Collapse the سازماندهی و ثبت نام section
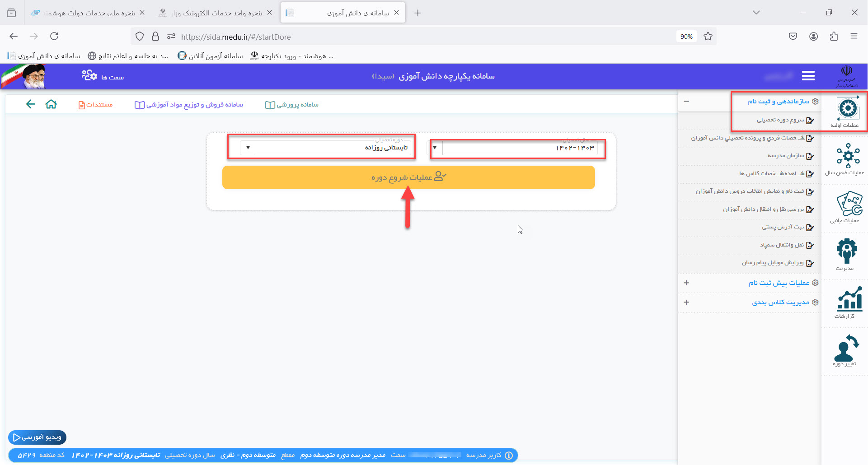Viewport: 868px width, 465px height. pyautogui.click(x=686, y=101)
